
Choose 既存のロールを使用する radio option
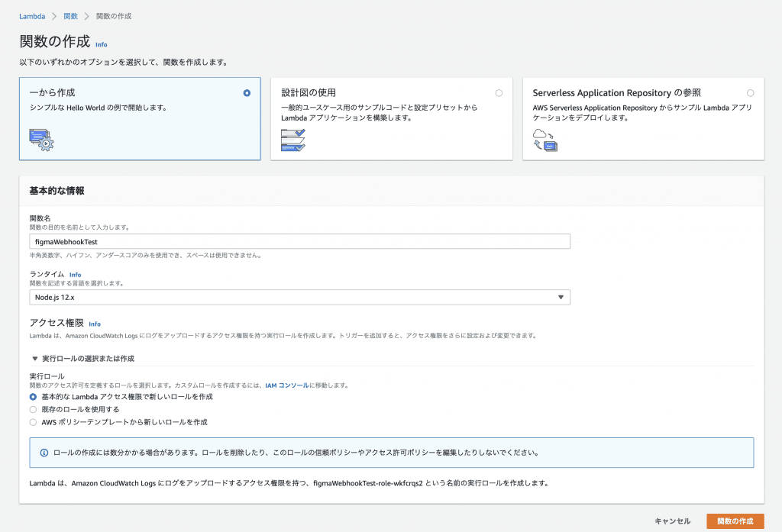click(x=33, y=409)
